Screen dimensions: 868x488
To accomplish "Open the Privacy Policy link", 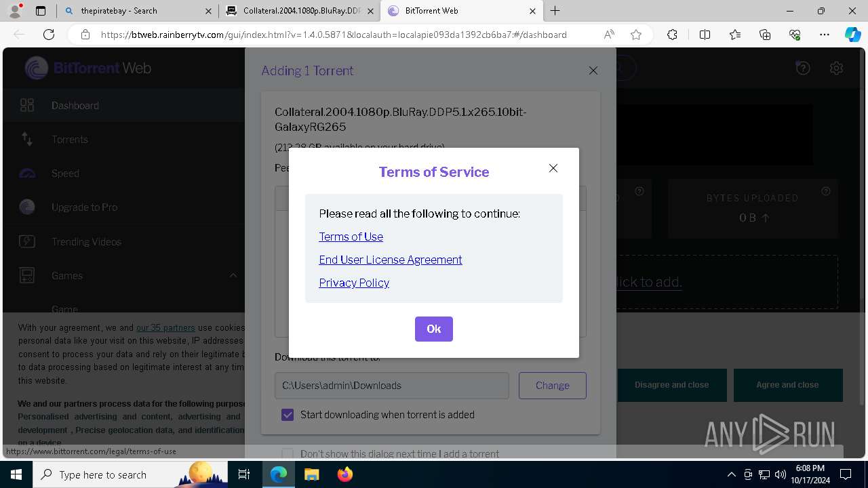I will 354,283.
